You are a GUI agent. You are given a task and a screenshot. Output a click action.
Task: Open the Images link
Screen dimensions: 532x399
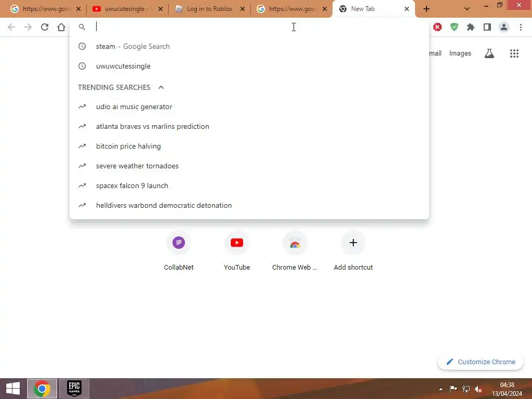(x=460, y=54)
